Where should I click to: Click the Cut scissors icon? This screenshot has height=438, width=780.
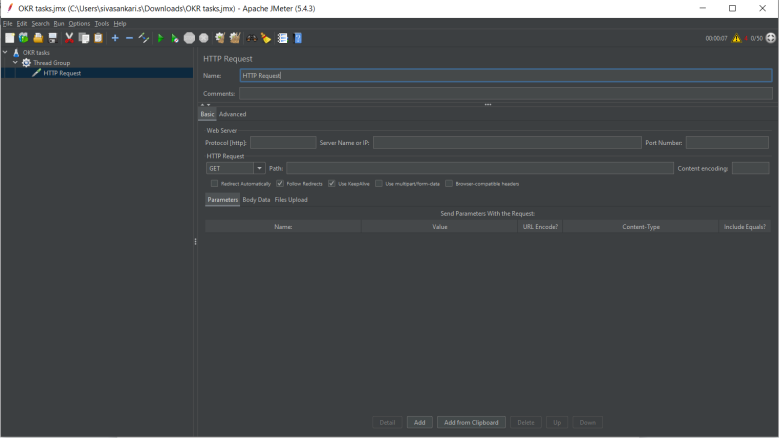(69, 38)
